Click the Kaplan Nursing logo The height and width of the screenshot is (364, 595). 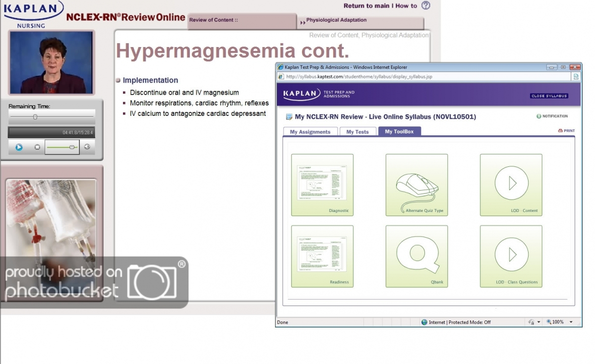33,14
